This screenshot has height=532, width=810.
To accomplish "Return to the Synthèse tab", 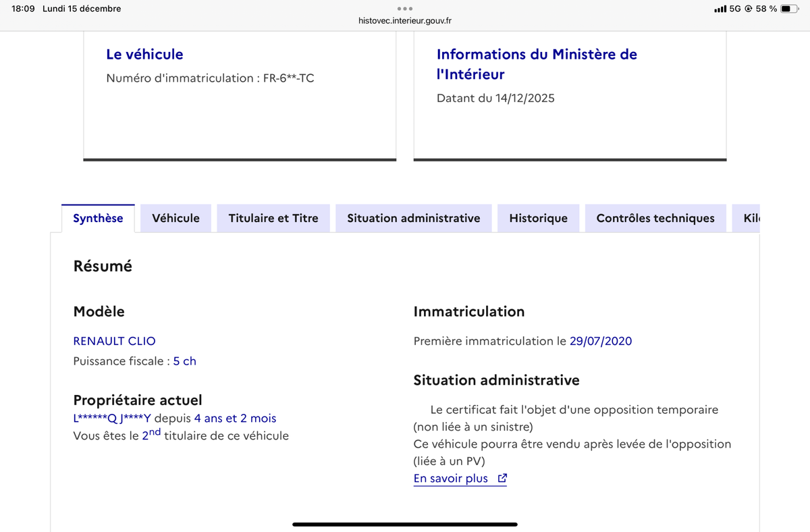I will pos(98,218).
